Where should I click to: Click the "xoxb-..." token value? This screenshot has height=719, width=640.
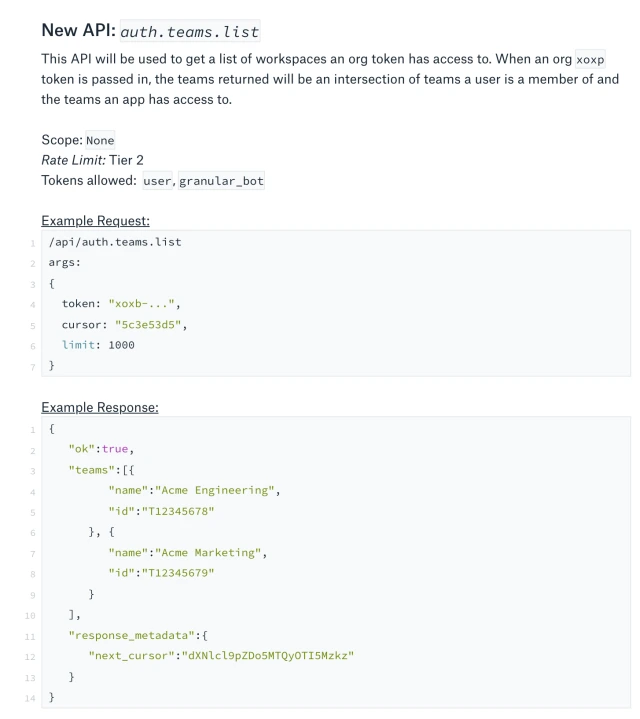[x=141, y=304]
